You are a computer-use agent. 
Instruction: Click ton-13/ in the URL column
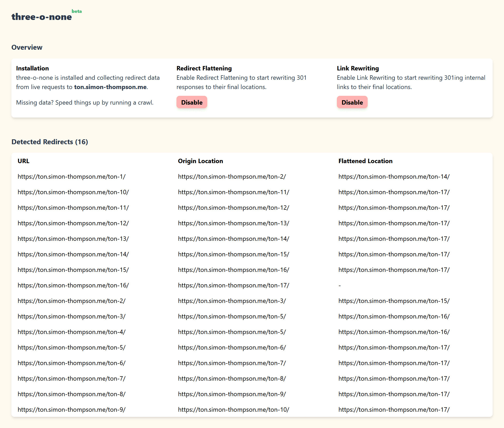coord(73,239)
